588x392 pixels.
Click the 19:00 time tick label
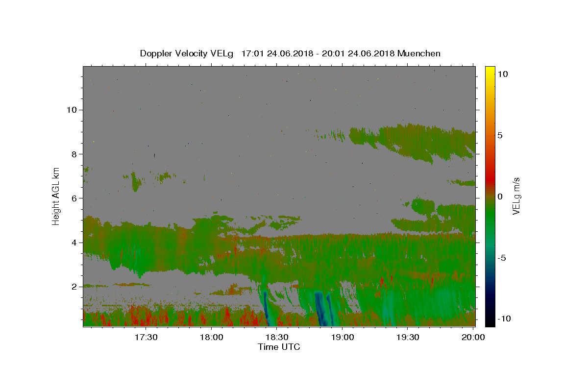[342, 338]
